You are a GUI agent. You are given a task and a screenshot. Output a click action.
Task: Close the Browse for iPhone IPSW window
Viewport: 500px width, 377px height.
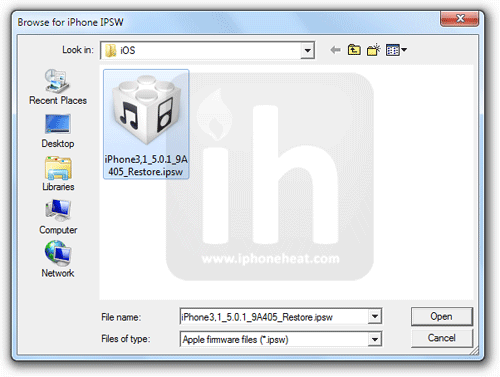point(460,18)
